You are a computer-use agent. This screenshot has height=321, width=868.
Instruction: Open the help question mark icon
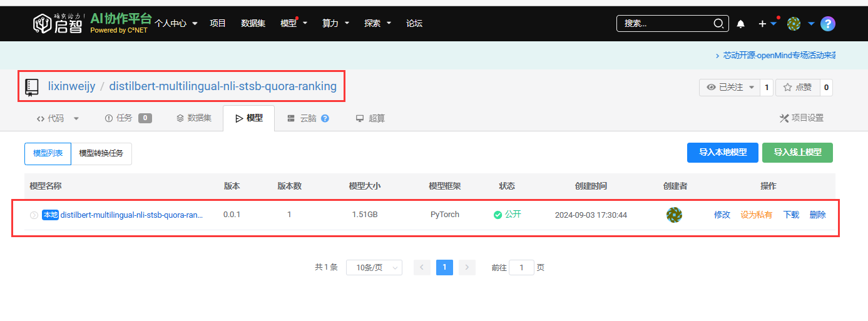click(827, 24)
